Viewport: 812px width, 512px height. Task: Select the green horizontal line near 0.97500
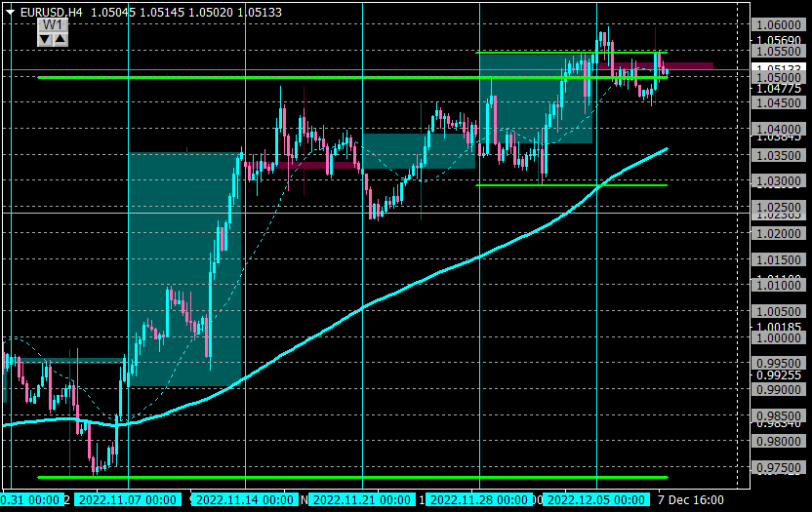pos(352,477)
